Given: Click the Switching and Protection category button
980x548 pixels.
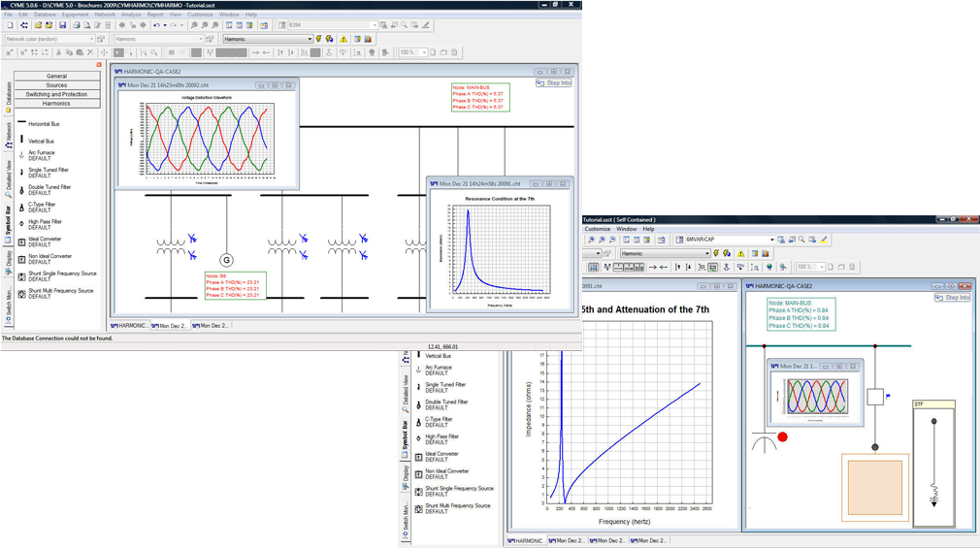Looking at the screenshot, I should coord(56,94).
